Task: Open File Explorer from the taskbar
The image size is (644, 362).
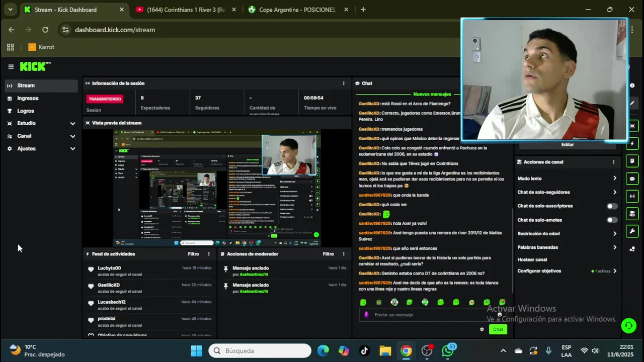Action: [385, 350]
